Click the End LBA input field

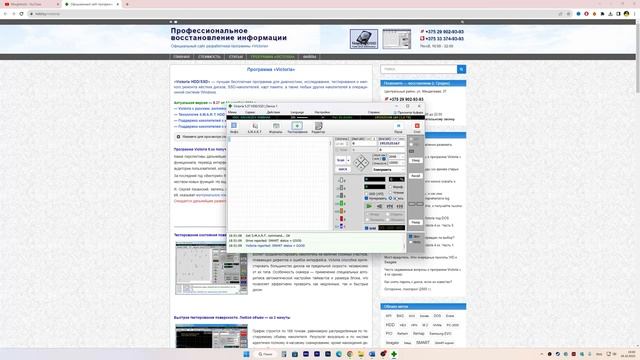click(x=392, y=143)
